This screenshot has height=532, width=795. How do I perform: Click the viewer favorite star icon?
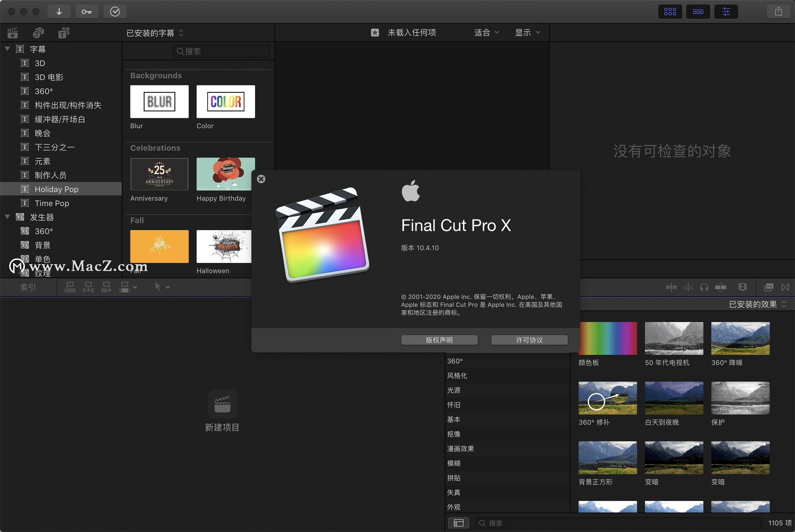pos(375,33)
